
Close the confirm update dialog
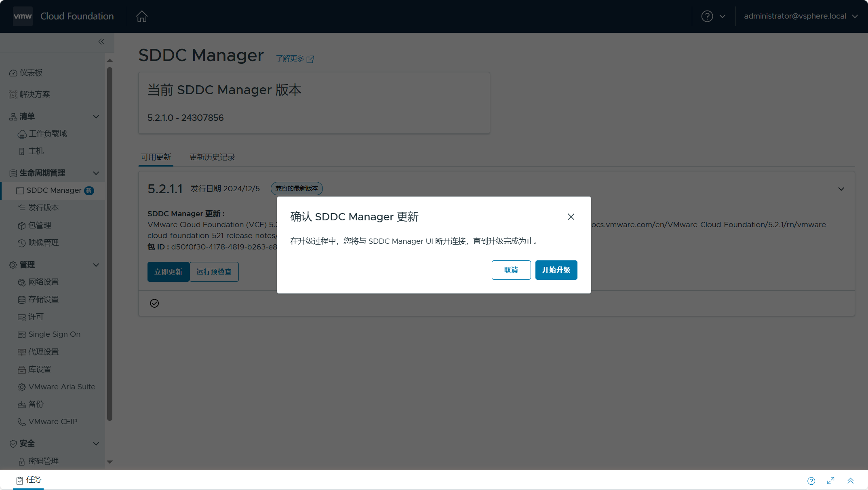[x=571, y=217]
